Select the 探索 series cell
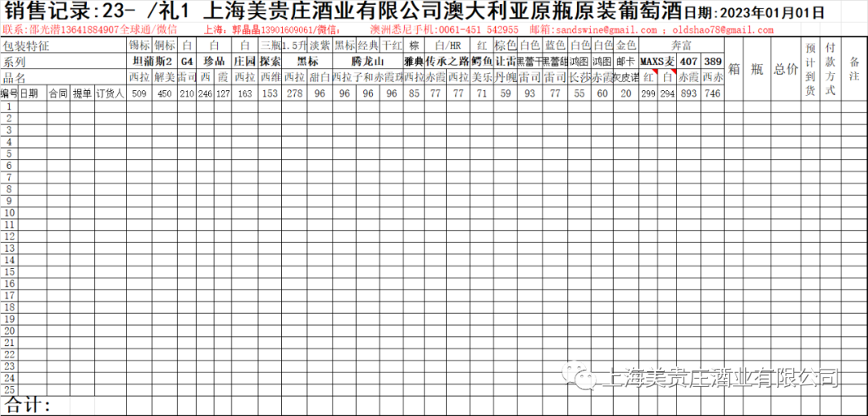The image size is (868, 416). pos(269,61)
